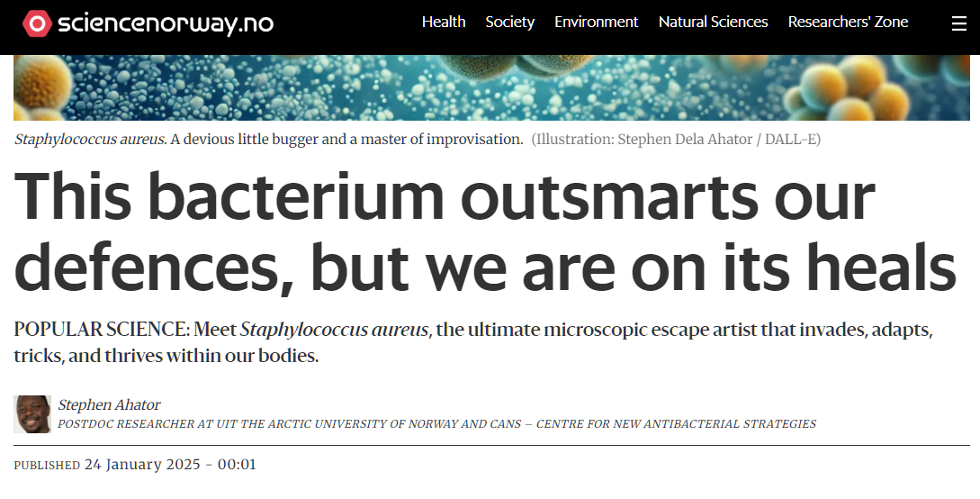Open the hamburger menu
The width and height of the screenshot is (980, 499).
(958, 23)
